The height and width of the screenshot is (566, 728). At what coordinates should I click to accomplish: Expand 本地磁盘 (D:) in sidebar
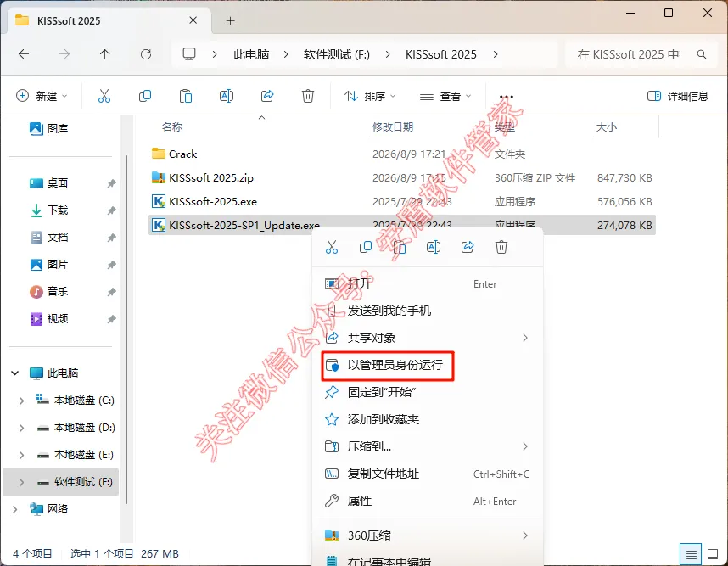coord(21,428)
